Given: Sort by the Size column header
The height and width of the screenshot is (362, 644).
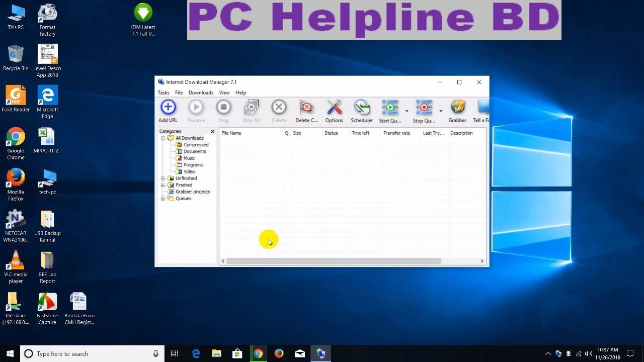Looking at the screenshot, I should tap(306, 133).
